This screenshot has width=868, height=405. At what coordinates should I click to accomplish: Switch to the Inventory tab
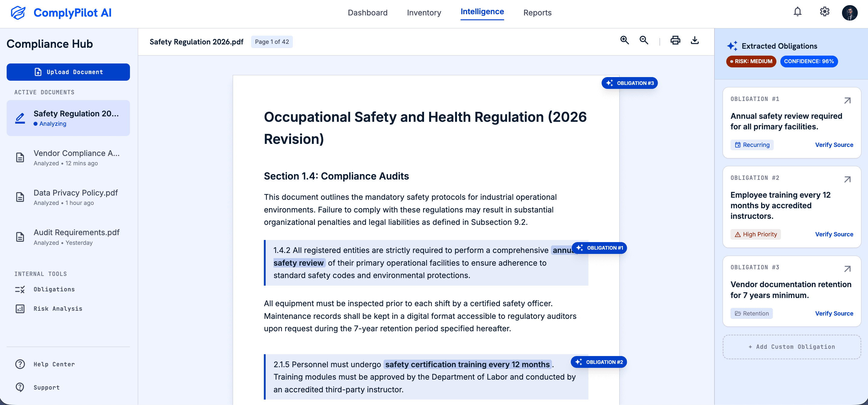(424, 12)
